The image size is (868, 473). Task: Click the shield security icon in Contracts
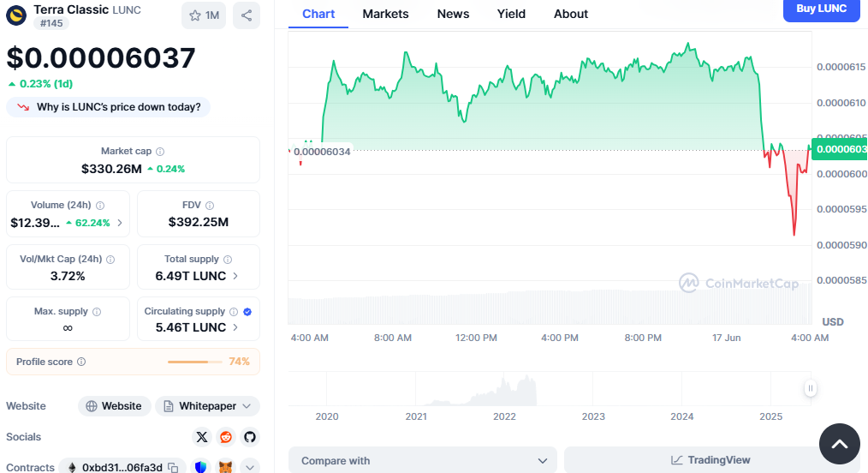tap(200, 467)
